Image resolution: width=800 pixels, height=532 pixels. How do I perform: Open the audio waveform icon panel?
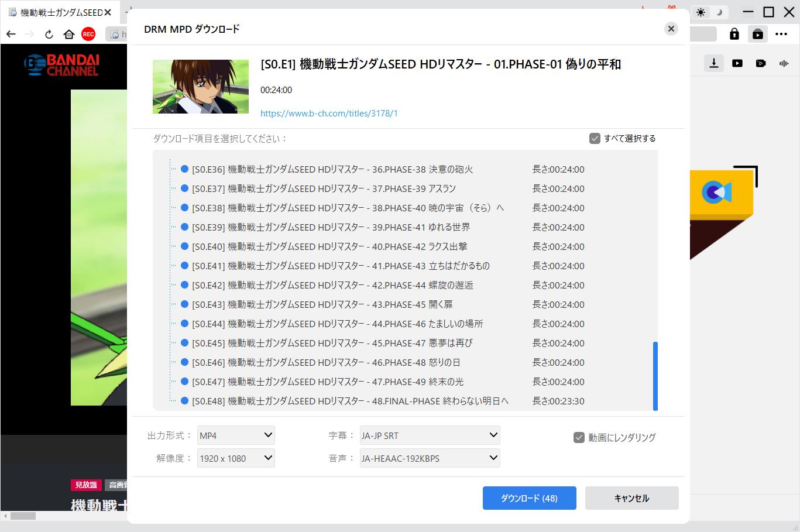tap(784, 63)
